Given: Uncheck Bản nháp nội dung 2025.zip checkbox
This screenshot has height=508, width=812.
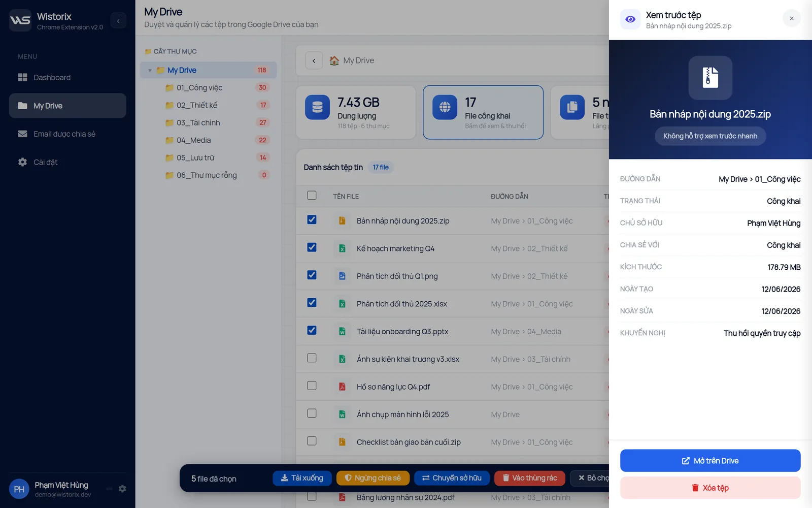Looking at the screenshot, I should coord(312,220).
